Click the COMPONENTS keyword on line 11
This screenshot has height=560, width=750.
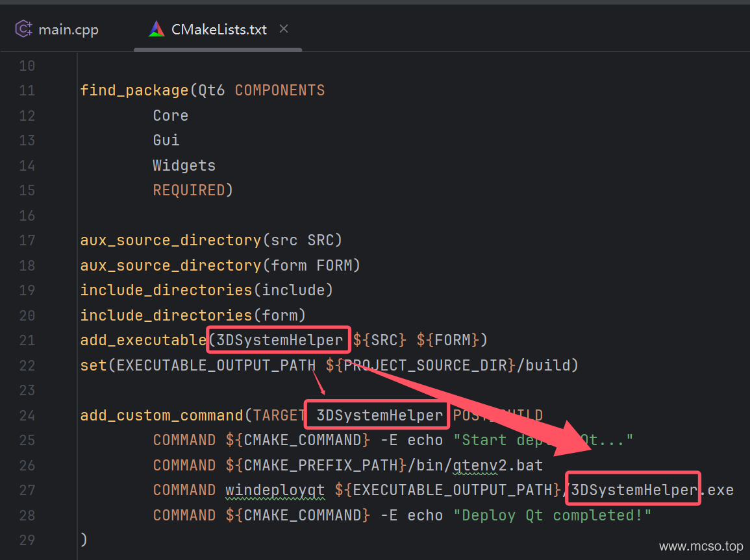point(280,91)
